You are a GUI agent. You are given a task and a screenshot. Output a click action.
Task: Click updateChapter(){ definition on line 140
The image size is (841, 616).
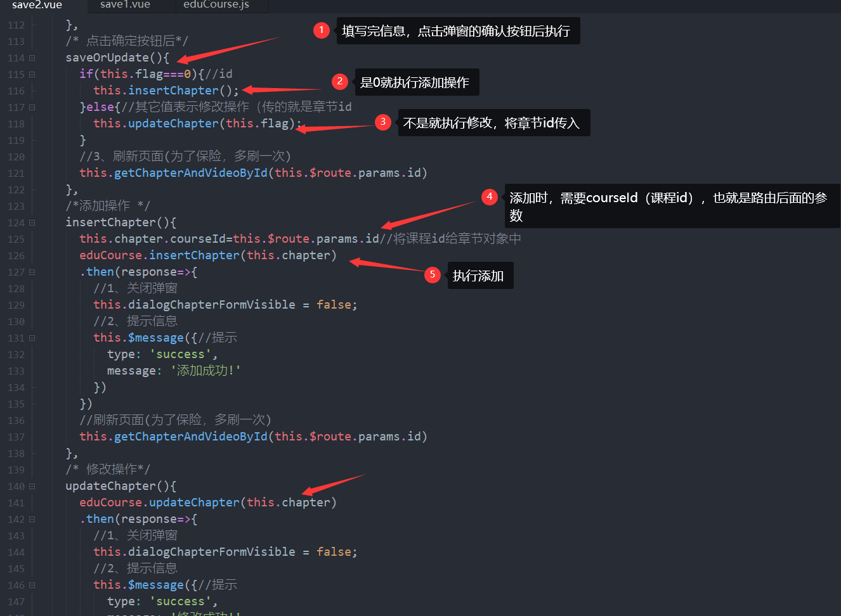tap(121, 486)
